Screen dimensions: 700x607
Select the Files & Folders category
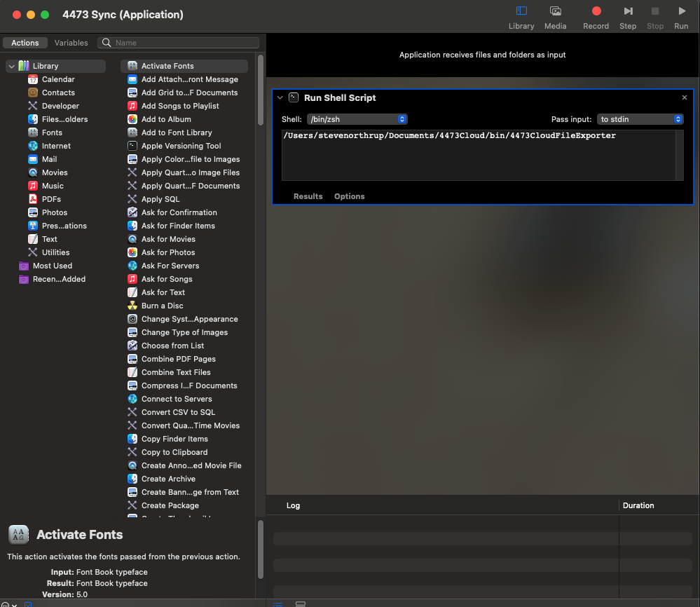click(x=64, y=119)
